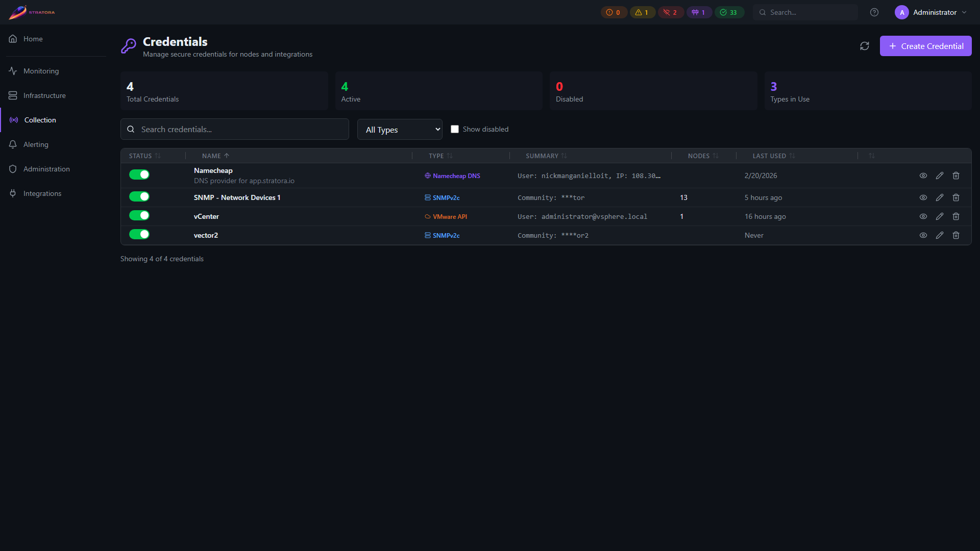The image size is (980, 551).
Task: Open the Administration menu
Action: 46,169
